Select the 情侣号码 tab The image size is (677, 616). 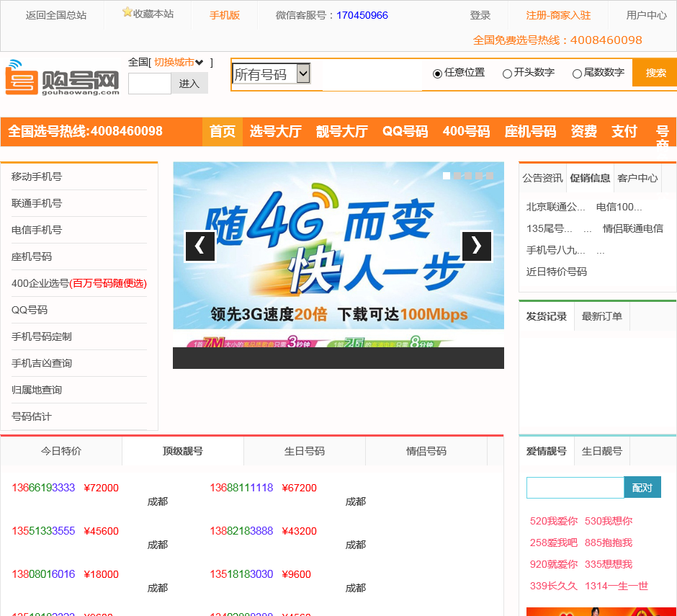pos(426,451)
